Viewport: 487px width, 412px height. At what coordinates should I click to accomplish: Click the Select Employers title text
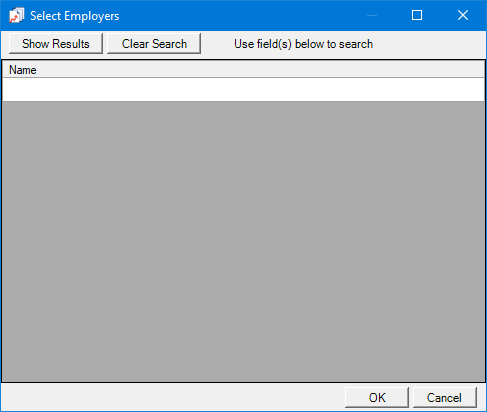pos(75,16)
